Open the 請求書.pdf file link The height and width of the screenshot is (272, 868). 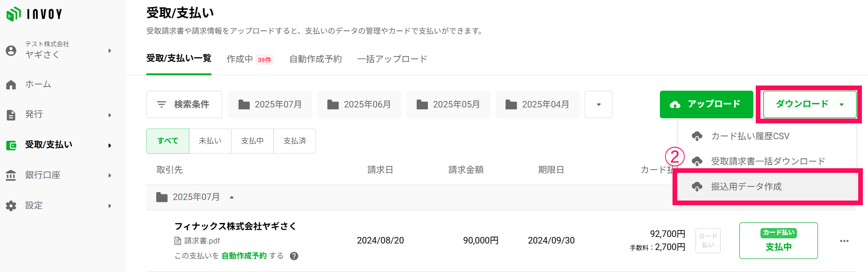(x=202, y=241)
